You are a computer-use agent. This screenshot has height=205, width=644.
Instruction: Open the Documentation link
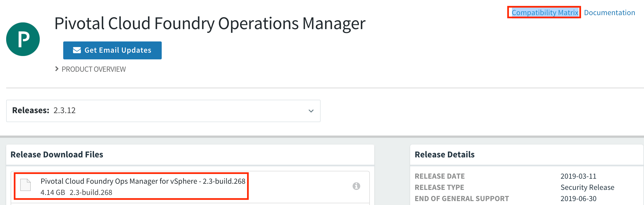(609, 13)
